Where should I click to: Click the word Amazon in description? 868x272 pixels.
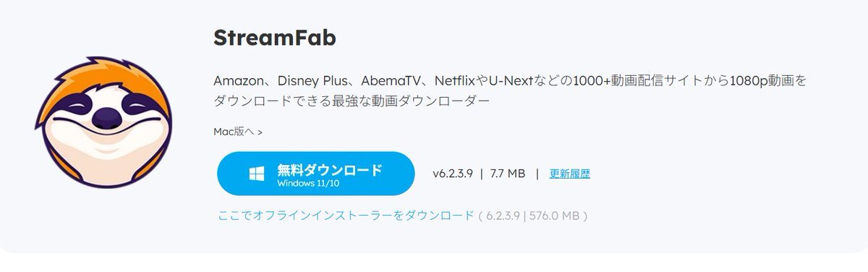[x=239, y=80]
